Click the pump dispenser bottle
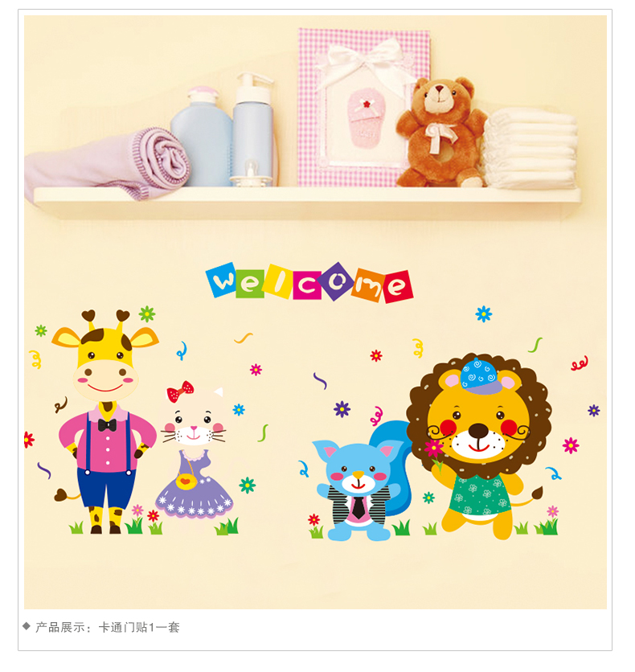This screenshot has width=635, height=672. click(253, 129)
